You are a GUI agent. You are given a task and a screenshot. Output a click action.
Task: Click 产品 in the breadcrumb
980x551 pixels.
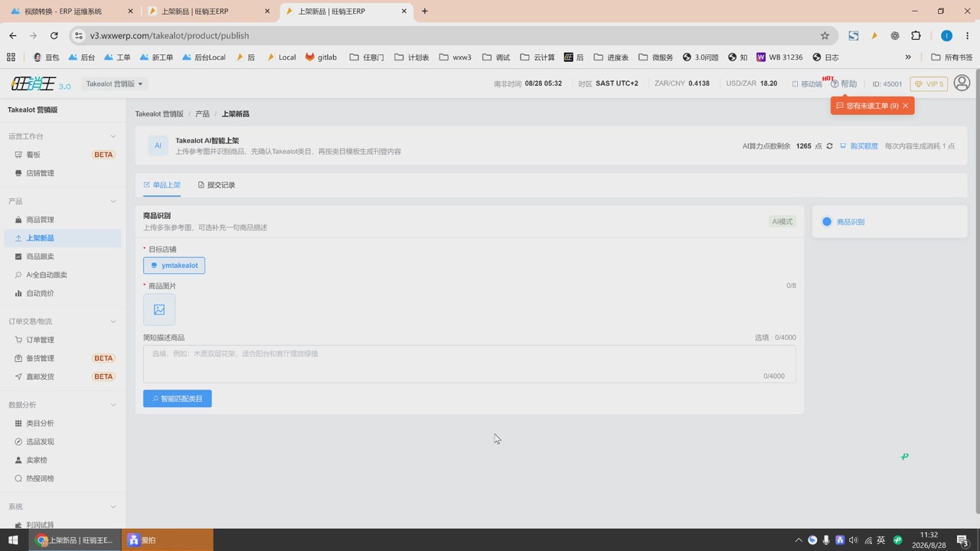[x=202, y=114]
